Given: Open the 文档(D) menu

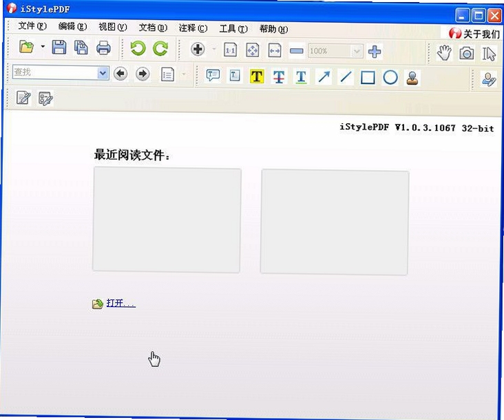Looking at the screenshot, I should [x=153, y=28].
